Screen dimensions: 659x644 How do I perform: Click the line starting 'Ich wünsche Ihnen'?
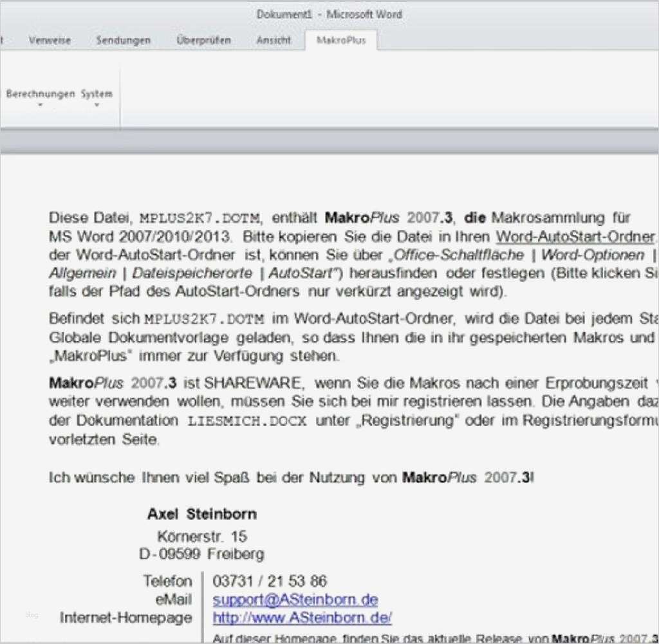[292, 478]
